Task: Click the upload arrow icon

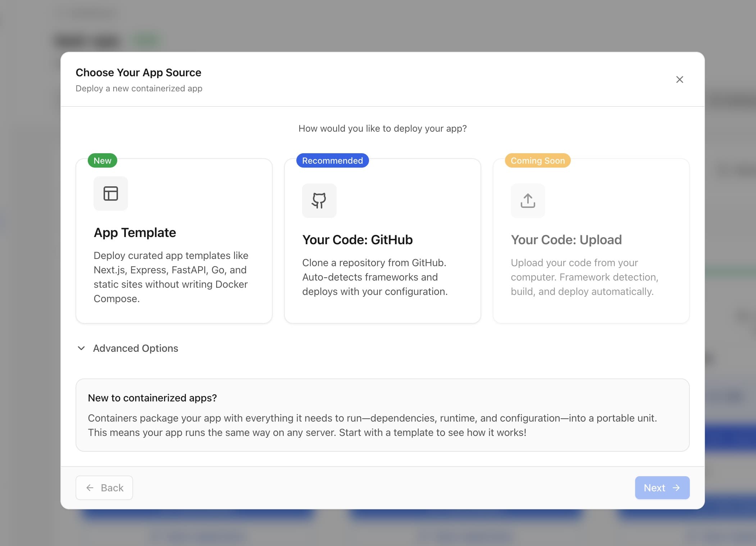Action: (x=527, y=201)
